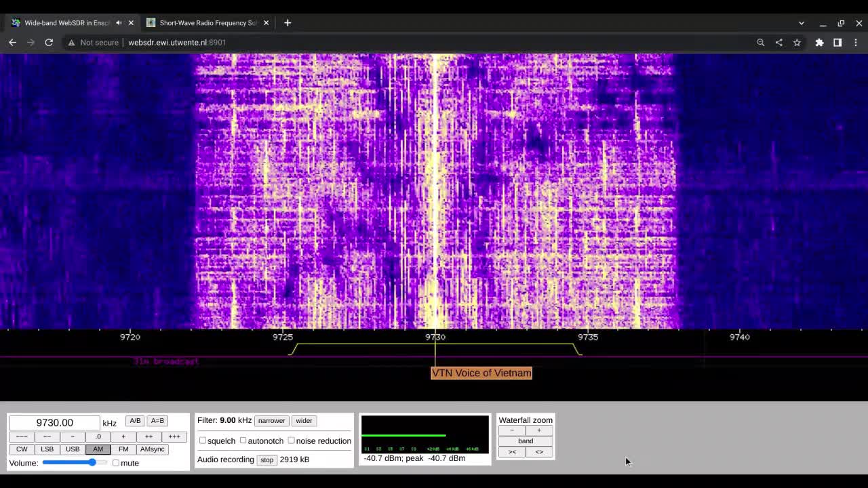Screen dimensions: 868x488
Task: Click the band waterfall zoom button
Action: pos(526,441)
